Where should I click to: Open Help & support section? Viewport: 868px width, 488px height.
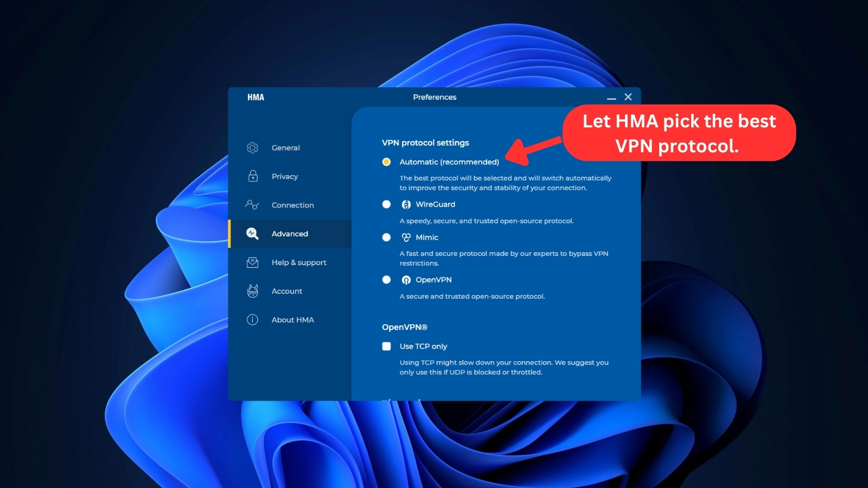pyautogui.click(x=290, y=262)
